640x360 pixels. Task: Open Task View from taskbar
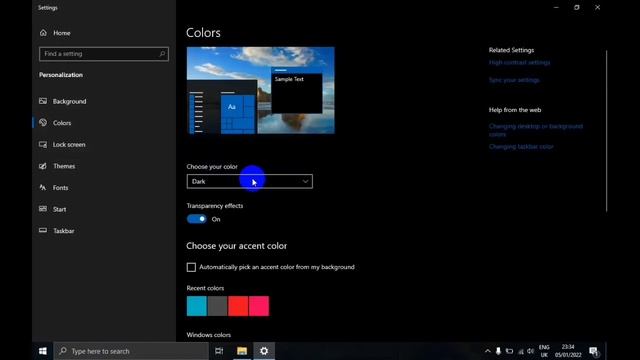[219, 351]
